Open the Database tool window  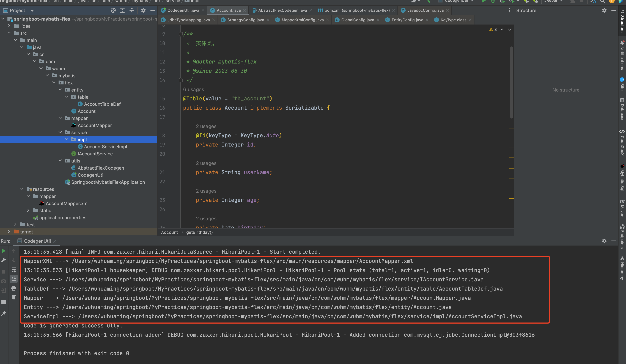622,109
